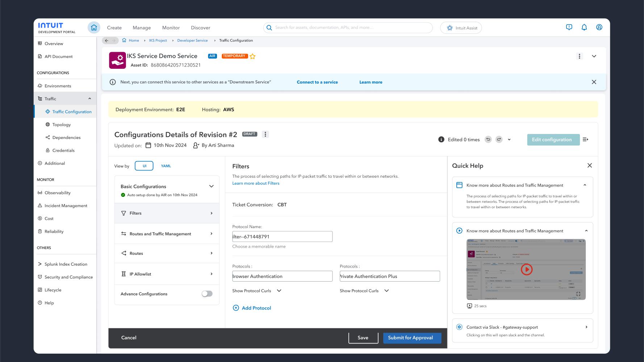Image resolution: width=644 pixels, height=362 pixels.
Task: Click the undo edit icon
Action: click(x=488, y=139)
